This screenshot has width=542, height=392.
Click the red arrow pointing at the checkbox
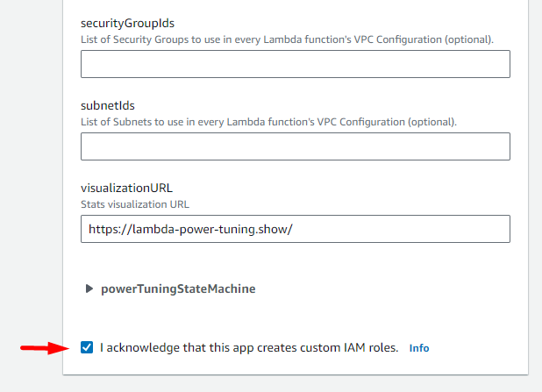[x=45, y=348]
